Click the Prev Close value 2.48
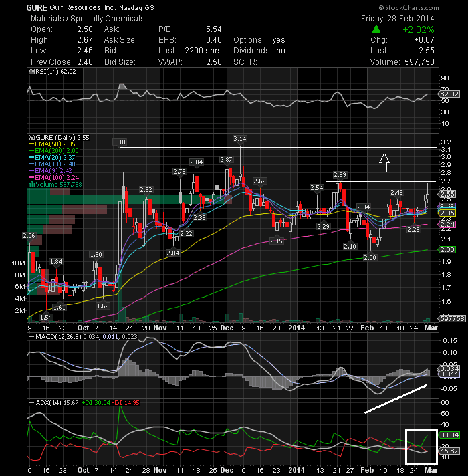Screen dimensions: 468x476 tap(85, 62)
